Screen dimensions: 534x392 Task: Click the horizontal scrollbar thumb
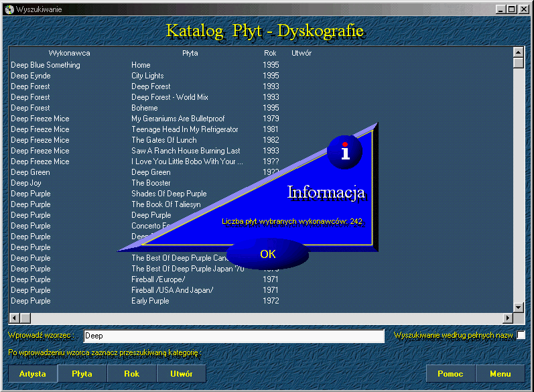(25, 318)
